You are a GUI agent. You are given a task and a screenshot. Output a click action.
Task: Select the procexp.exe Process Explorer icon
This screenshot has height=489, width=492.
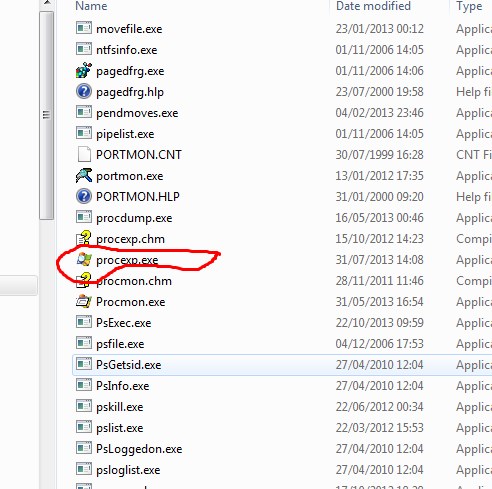pyautogui.click(x=84, y=259)
